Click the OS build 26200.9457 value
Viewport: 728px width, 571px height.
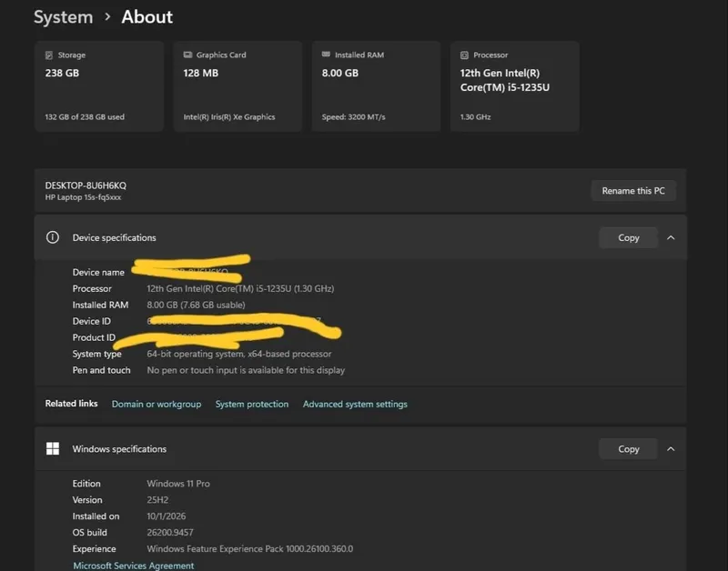[x=170, y=533]
